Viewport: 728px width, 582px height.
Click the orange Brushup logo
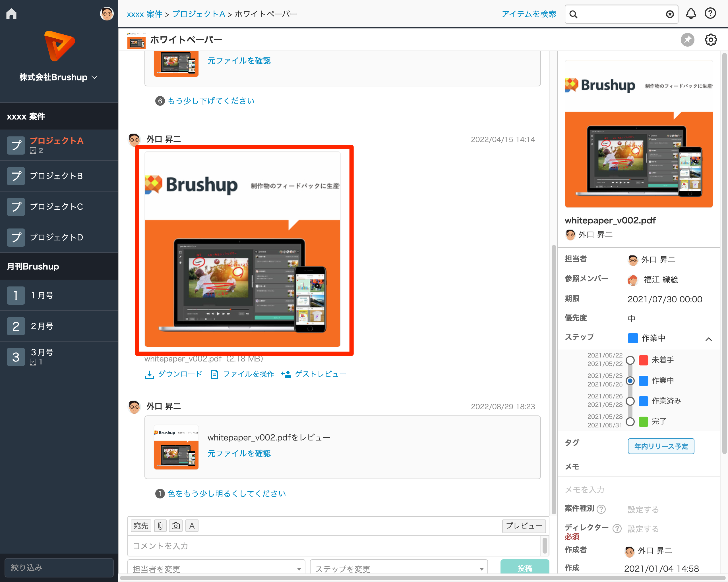[x=59, y=46]
